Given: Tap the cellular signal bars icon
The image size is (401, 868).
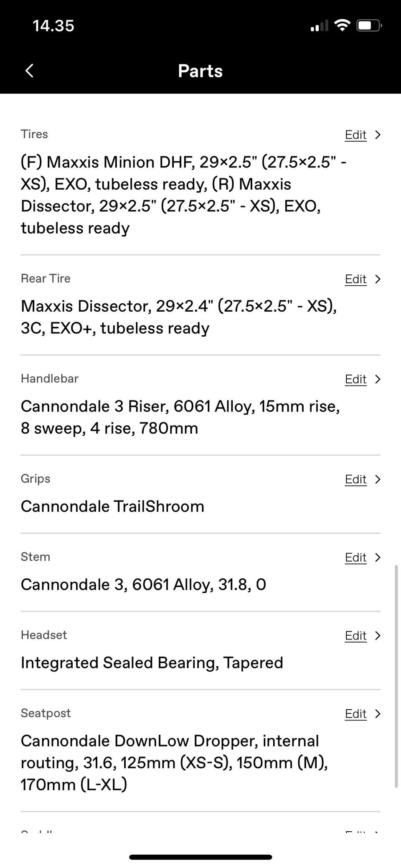Looking at the screenshot, I should pos(319,26).
